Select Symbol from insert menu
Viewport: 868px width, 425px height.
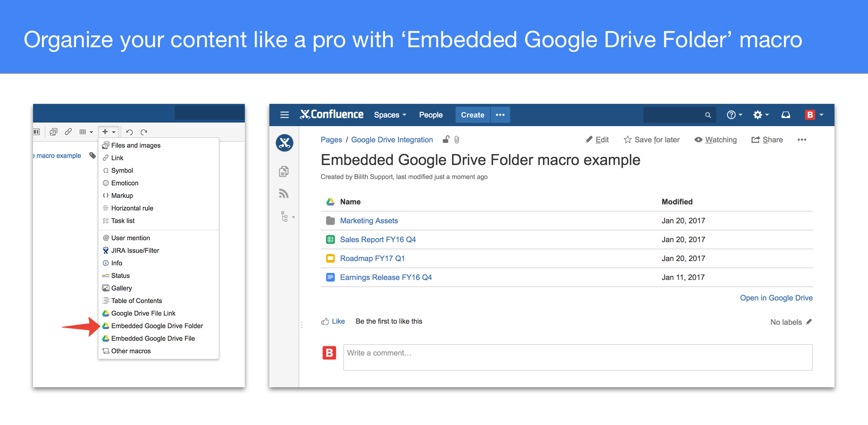(159, 170)
